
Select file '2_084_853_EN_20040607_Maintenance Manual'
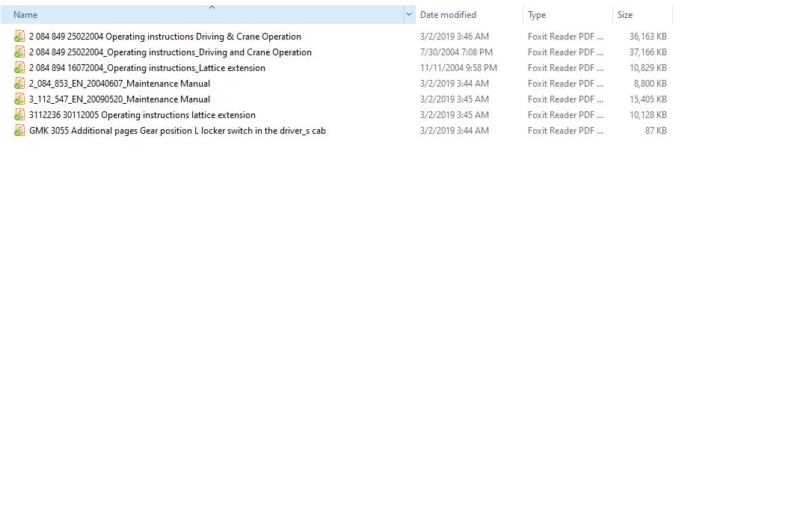(120, 84)
